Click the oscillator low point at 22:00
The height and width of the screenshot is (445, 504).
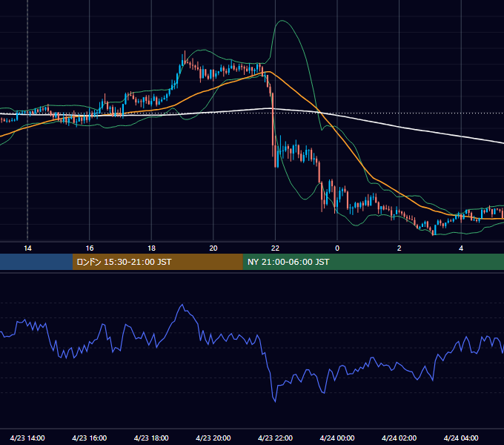point(275,401)
